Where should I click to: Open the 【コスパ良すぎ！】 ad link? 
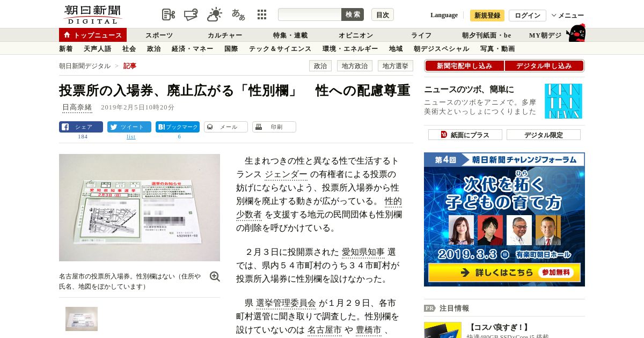tap(499, 327)
